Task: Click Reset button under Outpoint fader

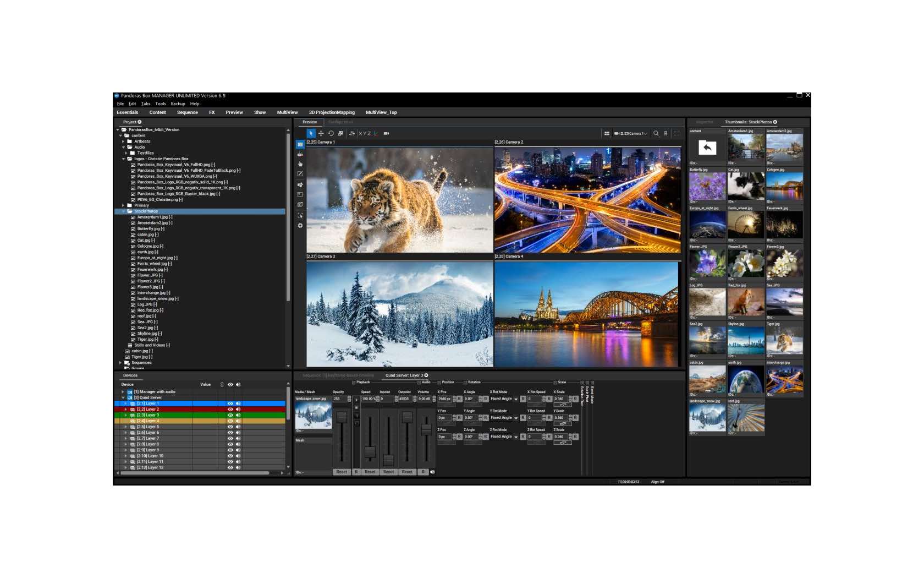Action: click(x=407, y=472)
